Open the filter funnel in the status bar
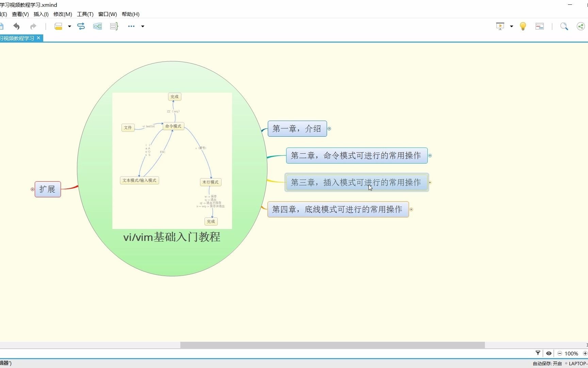Viewport: 588px width, 368px height. pyautogui.click(x=538, y=353)
